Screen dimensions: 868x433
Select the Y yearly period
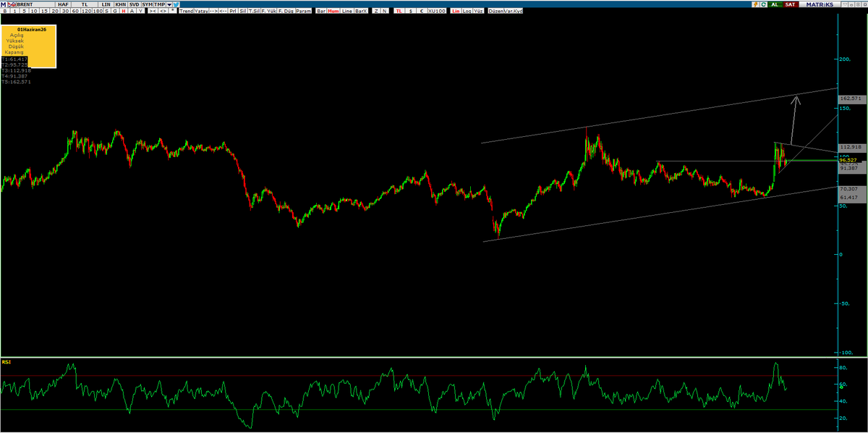140,11
